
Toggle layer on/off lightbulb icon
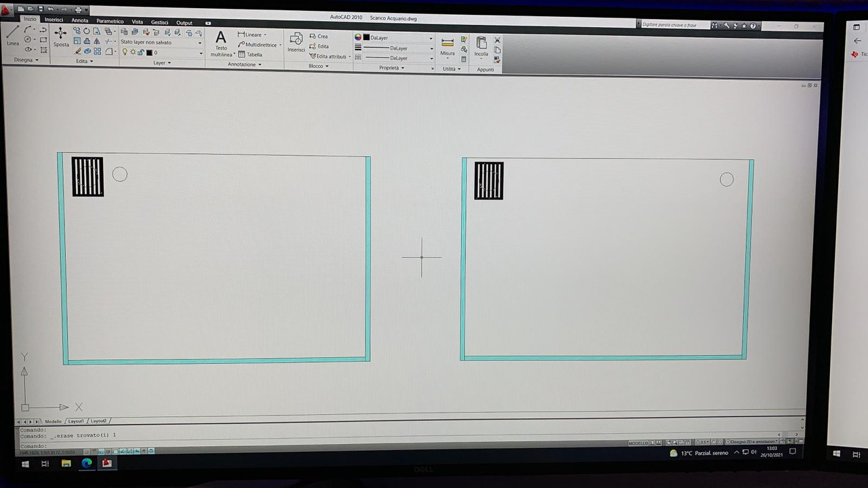pyautogui.click(x=125, y=52)
